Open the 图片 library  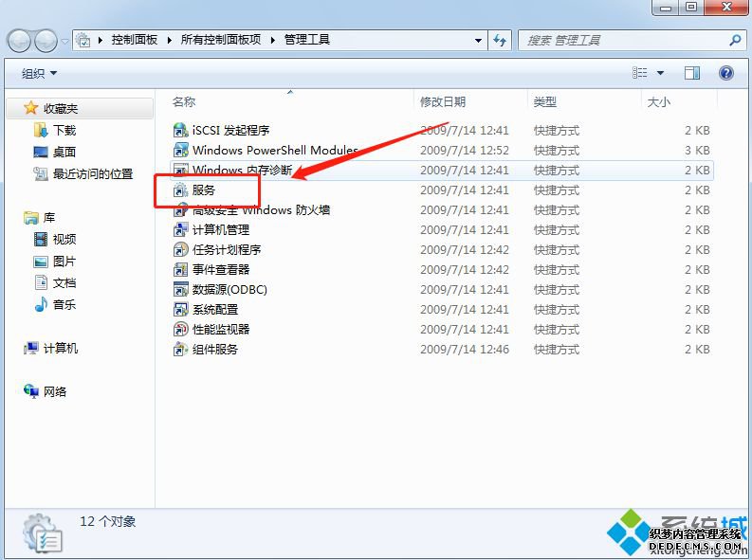click(64, 262)
